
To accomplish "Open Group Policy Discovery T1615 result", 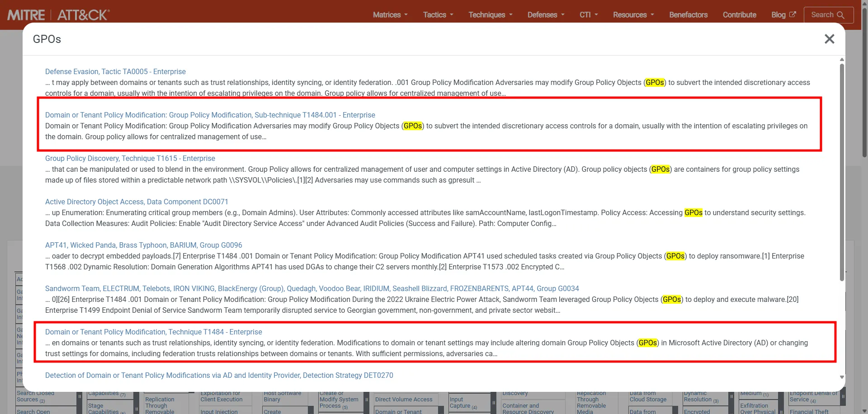I will 130,158.
